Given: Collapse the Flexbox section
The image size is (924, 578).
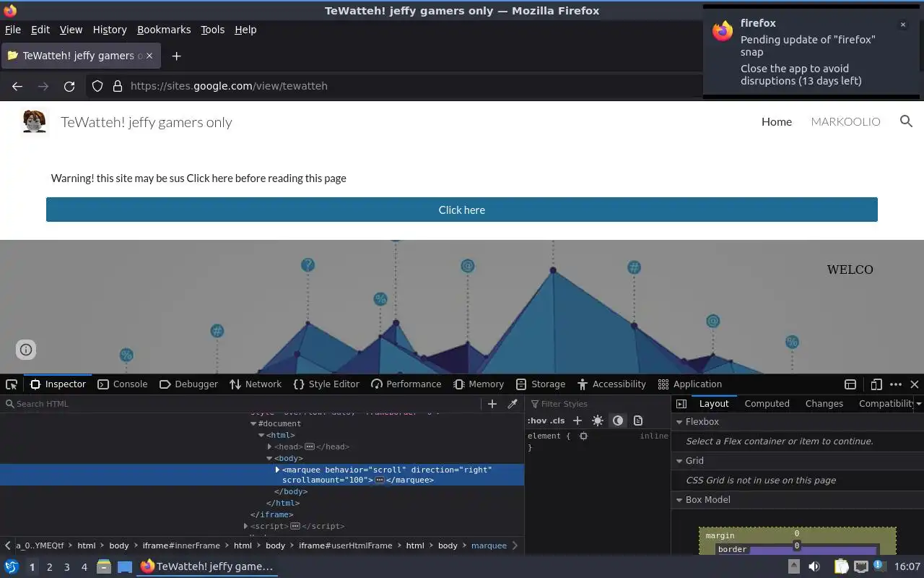Looking at the screenshot, I should point(679,422).
